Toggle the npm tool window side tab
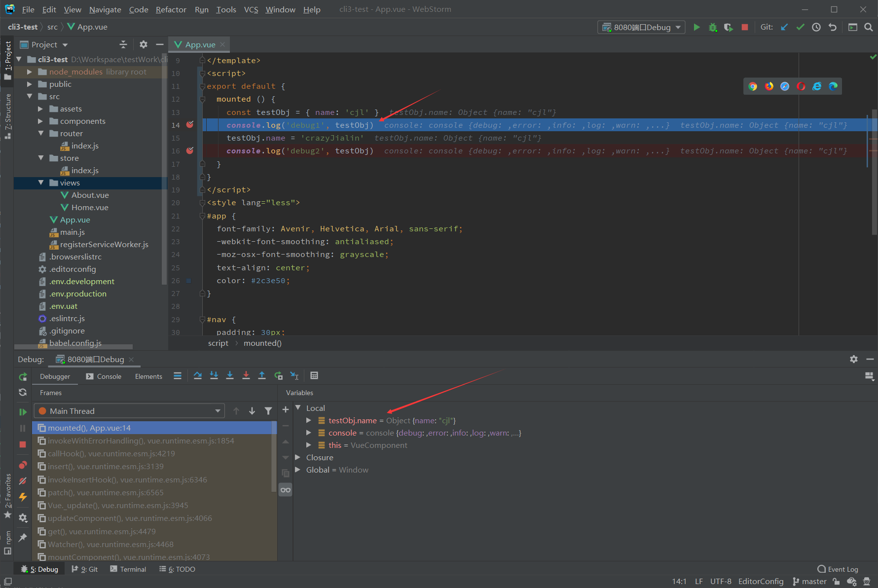This screenshot has width=878, height=588. coord(7,543)
